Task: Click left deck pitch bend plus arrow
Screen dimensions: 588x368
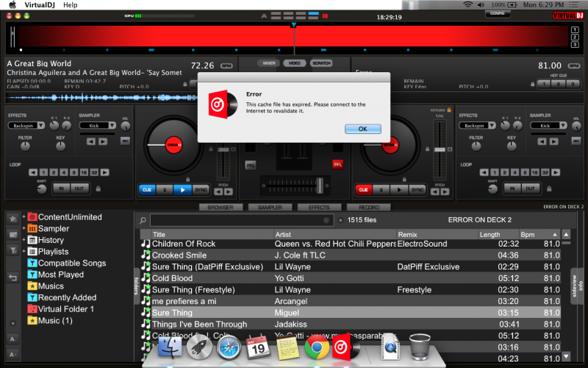Action: tap(229, 192)
